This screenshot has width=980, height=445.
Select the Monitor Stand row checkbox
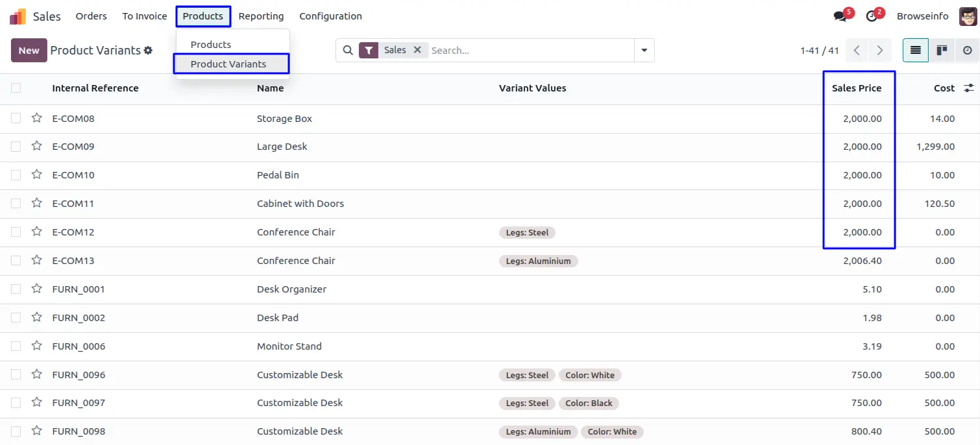[x=16, y=346]
